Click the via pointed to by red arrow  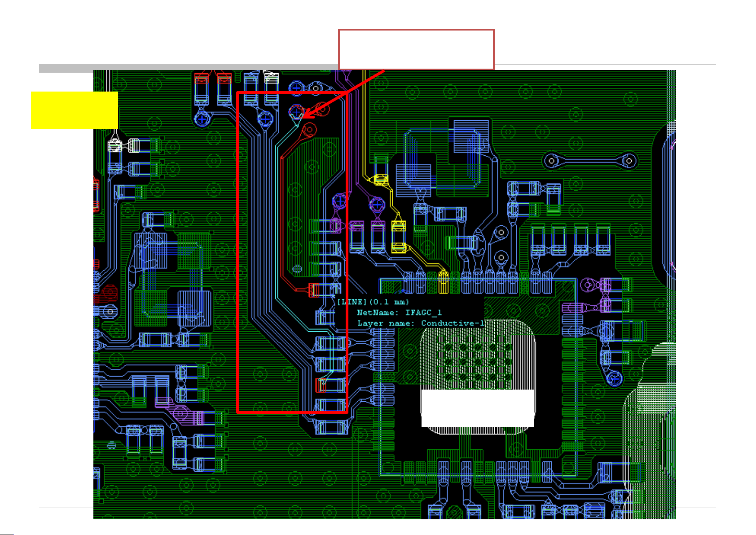[x=296, y=111]
